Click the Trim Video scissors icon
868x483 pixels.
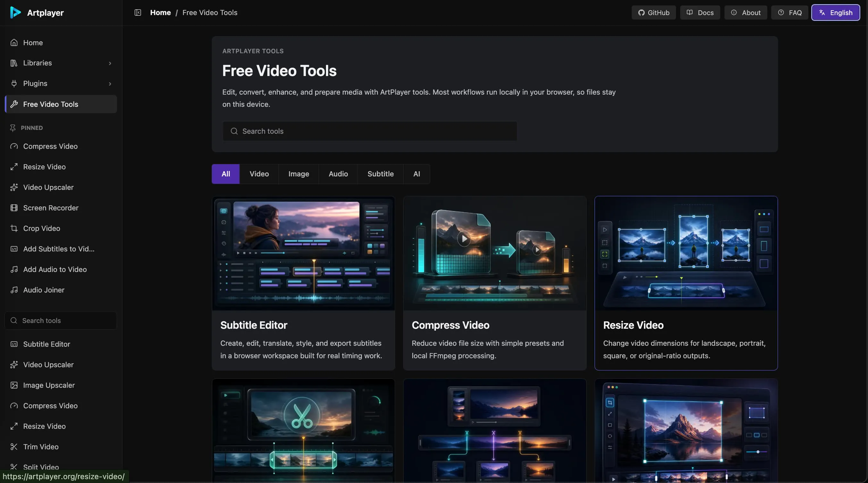tap(14, 446)
